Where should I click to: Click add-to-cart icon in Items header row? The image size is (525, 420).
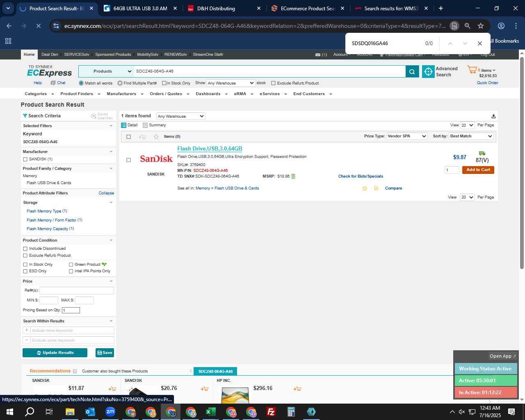coord(142,137)
